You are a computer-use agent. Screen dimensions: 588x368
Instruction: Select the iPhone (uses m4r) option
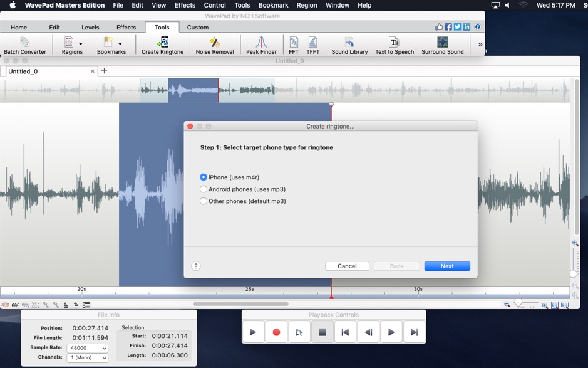[x=203, y=177]
